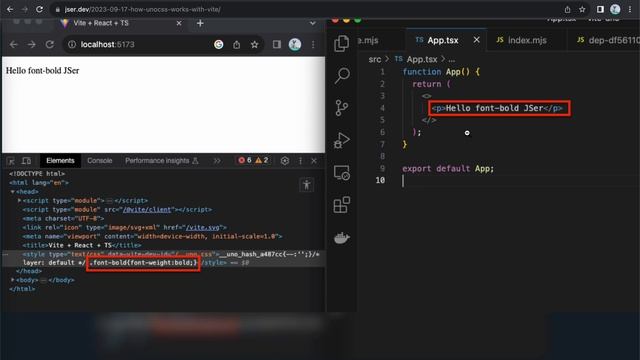This screenshot has height=360, width=640.
Task: Bookmark the jser.dev page with star icon
Action: pos(582,9)
